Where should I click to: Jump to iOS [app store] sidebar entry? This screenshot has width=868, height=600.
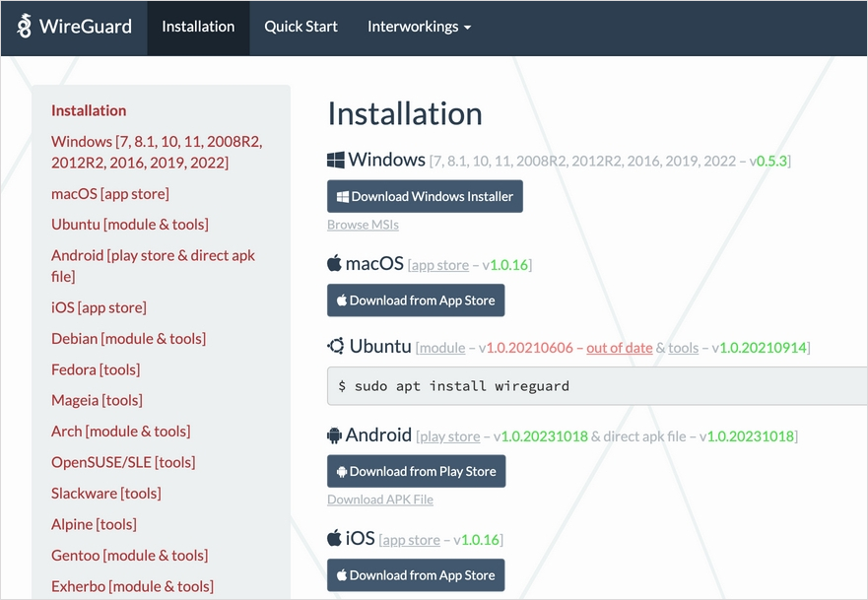tap(99, 307)
